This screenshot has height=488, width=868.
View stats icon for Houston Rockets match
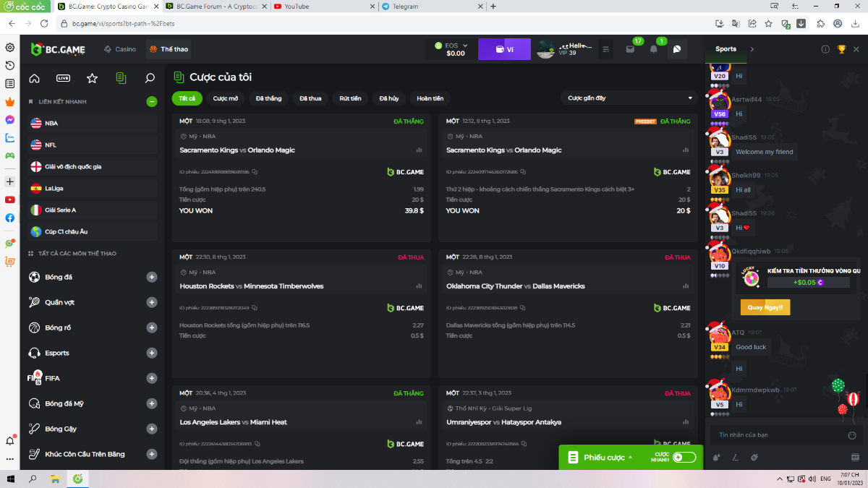pyautogui.click(x=419, y=286)
